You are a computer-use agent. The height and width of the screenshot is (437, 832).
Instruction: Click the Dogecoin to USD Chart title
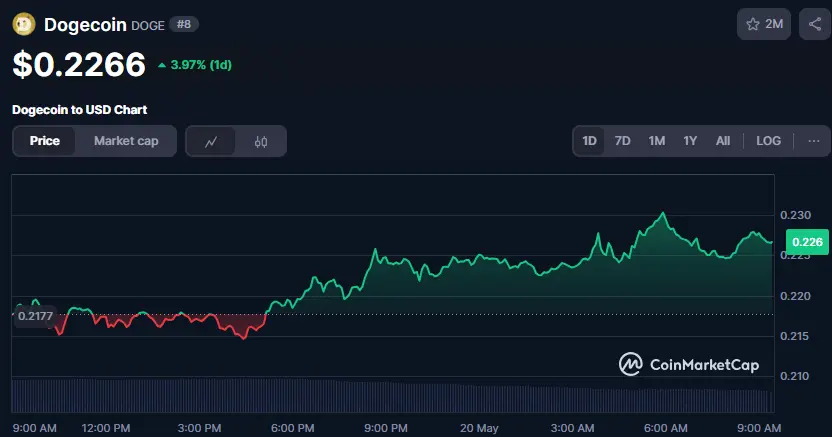(x=80, y=110)
